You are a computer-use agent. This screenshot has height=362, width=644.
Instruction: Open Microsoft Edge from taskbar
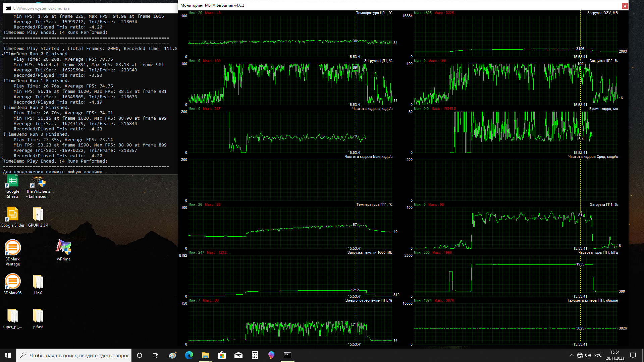click(x=189, y=355)
